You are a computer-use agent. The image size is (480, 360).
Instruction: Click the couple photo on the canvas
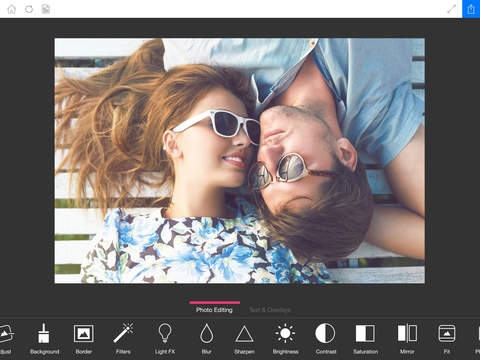click(240, 161)
